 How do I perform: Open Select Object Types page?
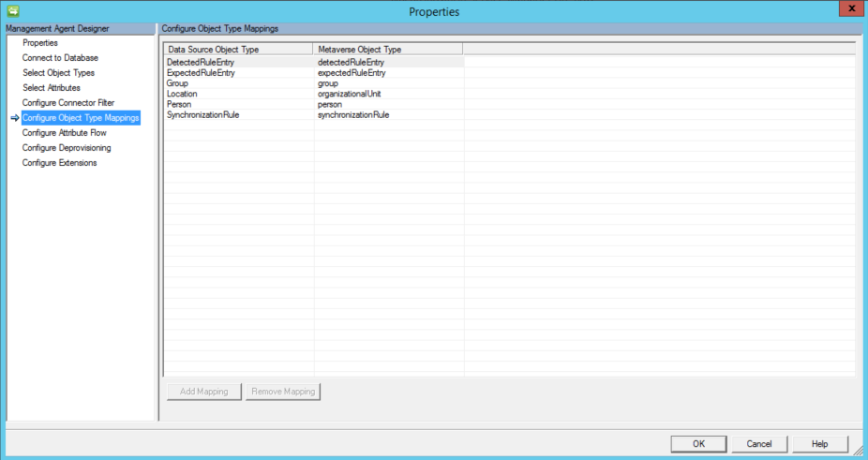(58, 72)
